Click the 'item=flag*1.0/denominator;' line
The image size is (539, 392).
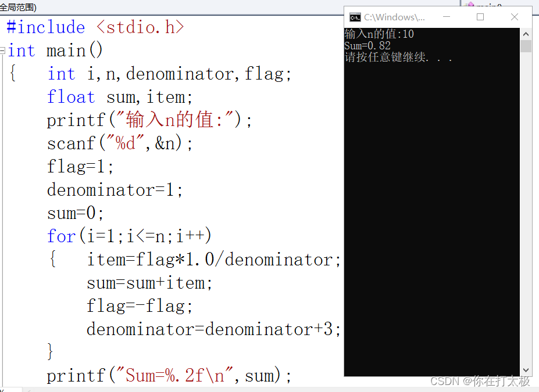(213, 260)
